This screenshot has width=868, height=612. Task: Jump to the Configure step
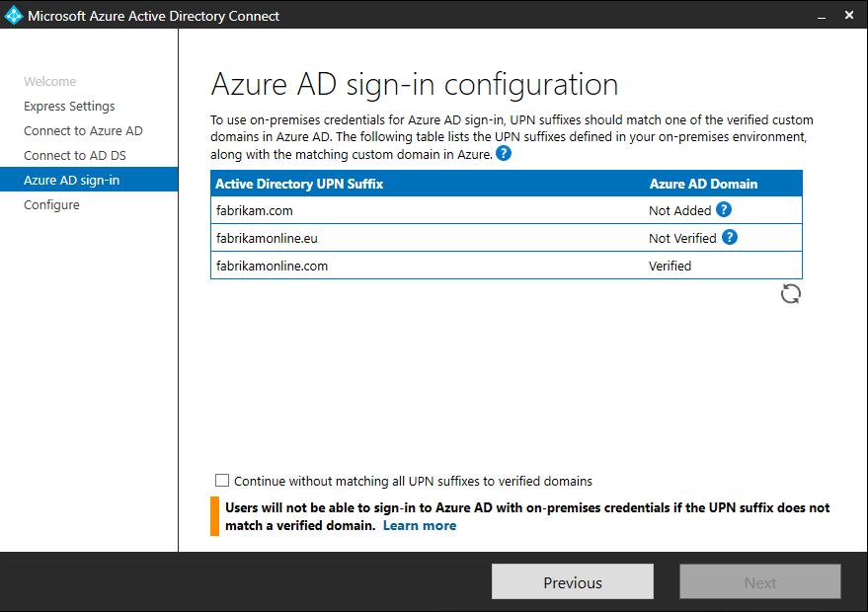click(x=51, y=205)
